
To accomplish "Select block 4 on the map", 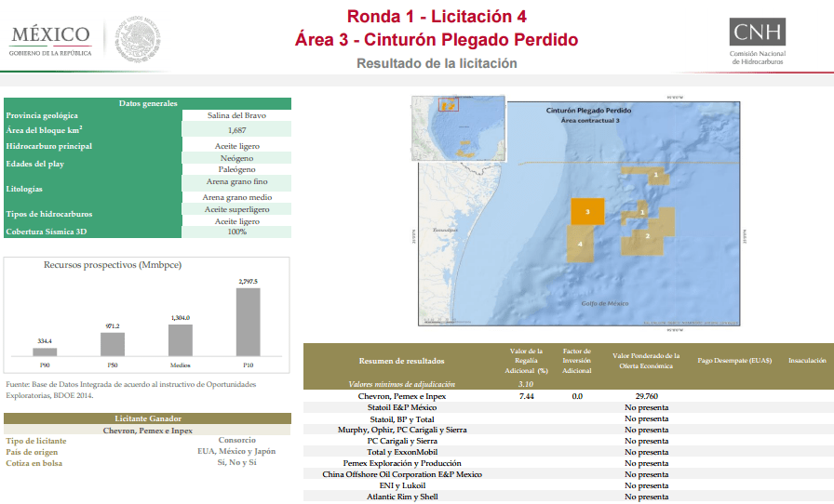I will click(x=580, y=244).
